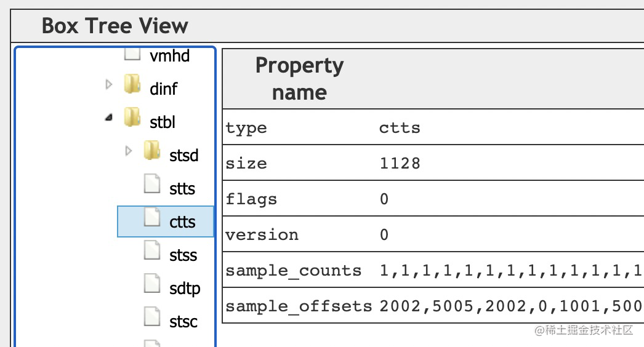Click the Property name column header
The width and height of the screenshot is (644, 347).
click(299, 78)
